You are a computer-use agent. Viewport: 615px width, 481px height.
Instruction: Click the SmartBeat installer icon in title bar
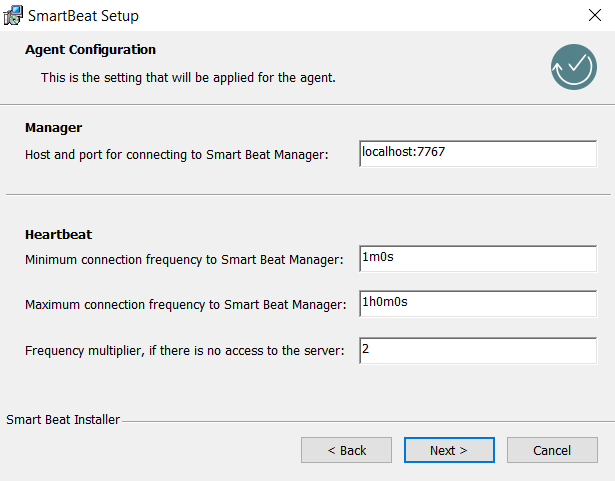pyautogui.click(x=13, y=15)
